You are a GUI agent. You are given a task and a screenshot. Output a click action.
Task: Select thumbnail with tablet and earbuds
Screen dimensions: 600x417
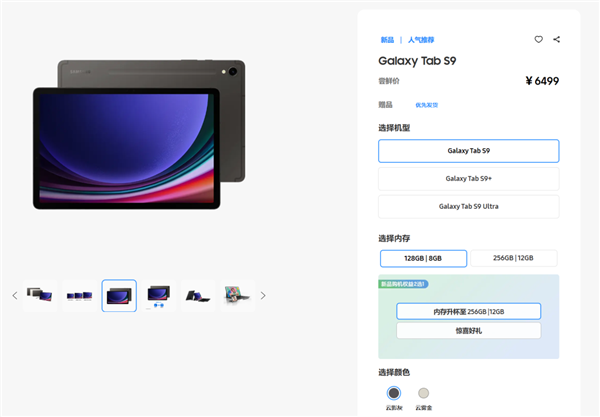pos(159,295)
